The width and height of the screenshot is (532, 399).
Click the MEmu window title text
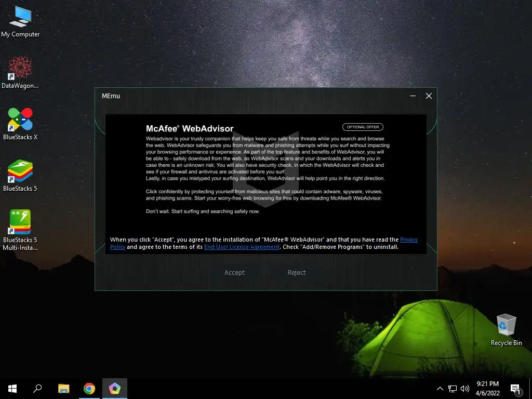111,96
